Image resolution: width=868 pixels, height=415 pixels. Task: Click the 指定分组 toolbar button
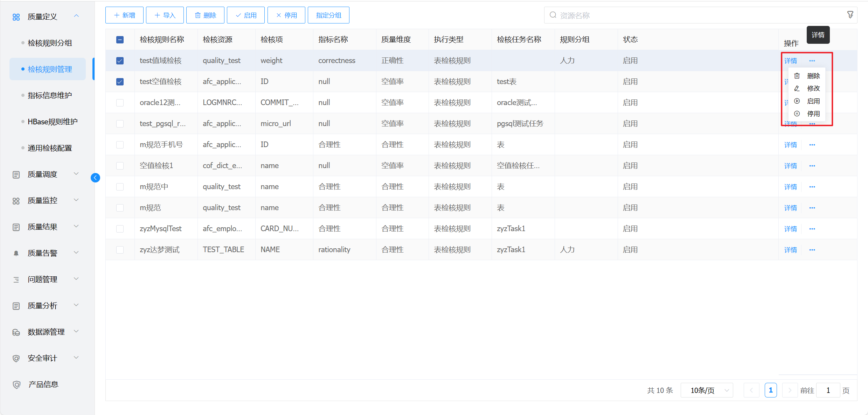point(328,15)
